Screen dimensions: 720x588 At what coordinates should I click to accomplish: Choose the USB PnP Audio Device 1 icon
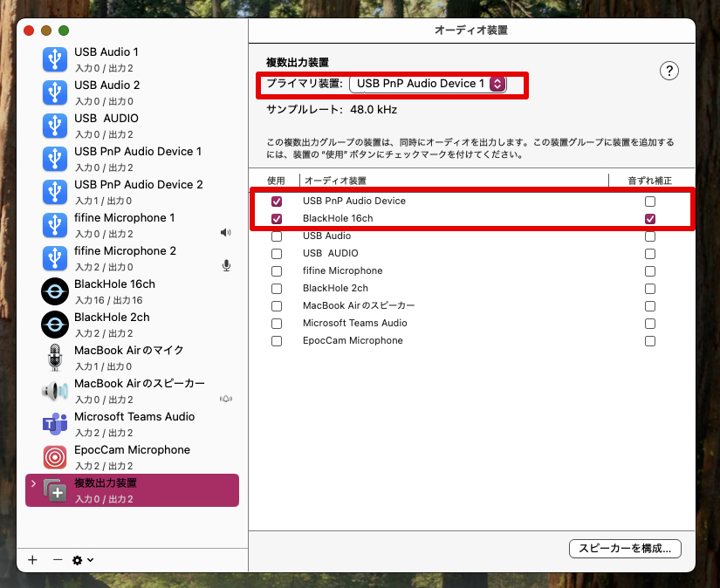point(55,159)
